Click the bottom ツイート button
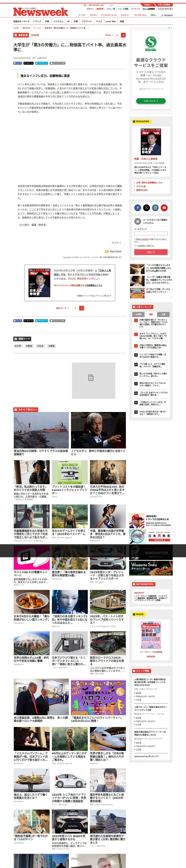 click(x=28, y=320)
